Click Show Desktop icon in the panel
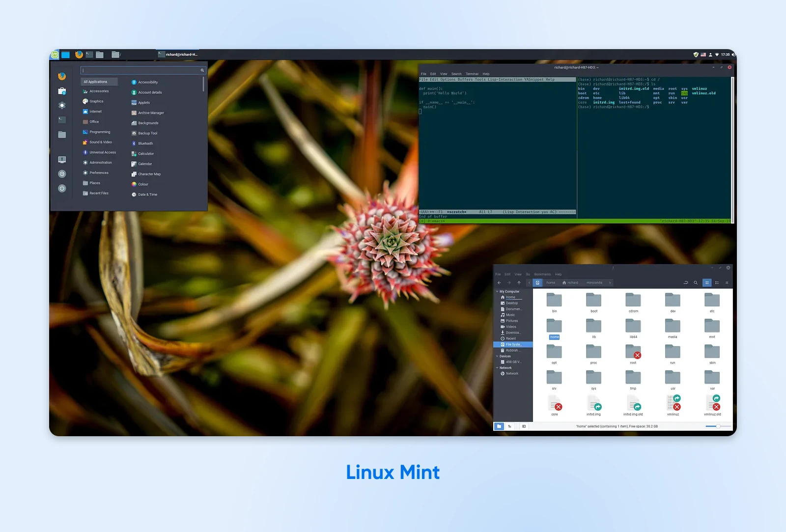The width and height of the screenshot is (786, 532). [65, 55]
